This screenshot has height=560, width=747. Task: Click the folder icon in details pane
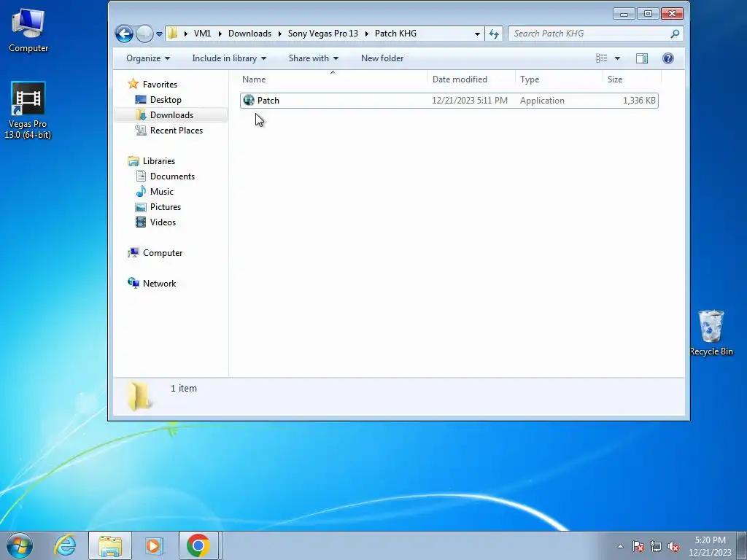(x=139, y=395)
